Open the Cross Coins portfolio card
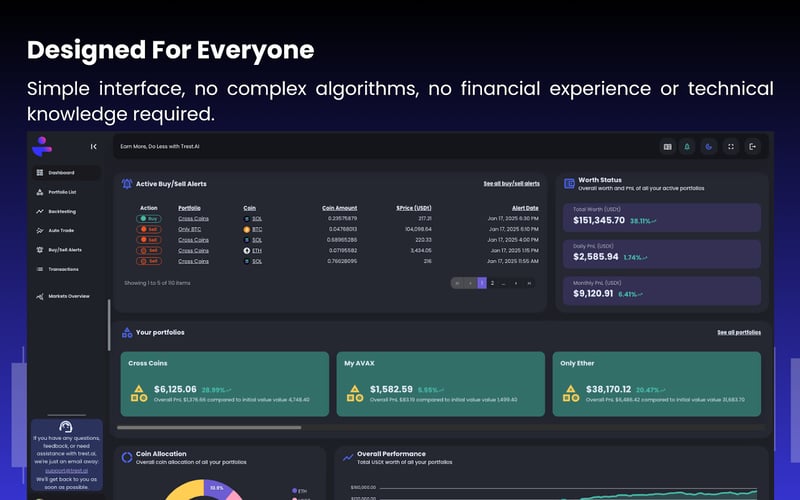Viewport: 800px width, 500px height. [x=224, y=384]
